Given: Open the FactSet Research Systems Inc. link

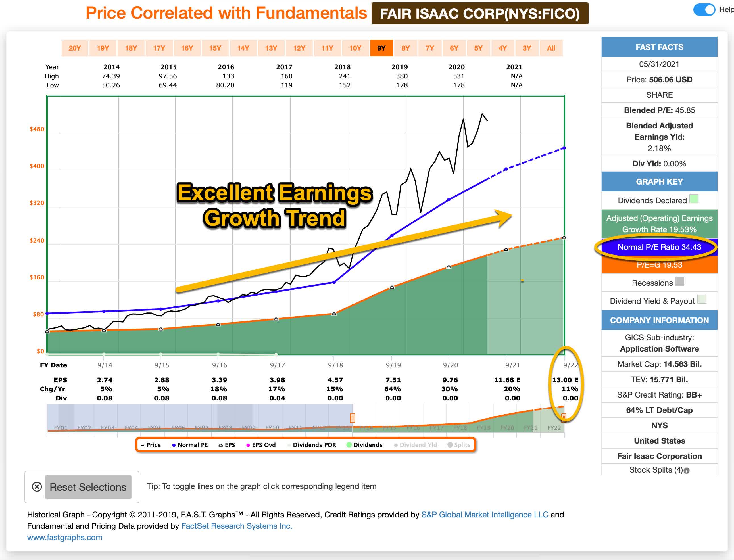Looking at the screenshot, I should pyautogui.click(x=237, y=526).
